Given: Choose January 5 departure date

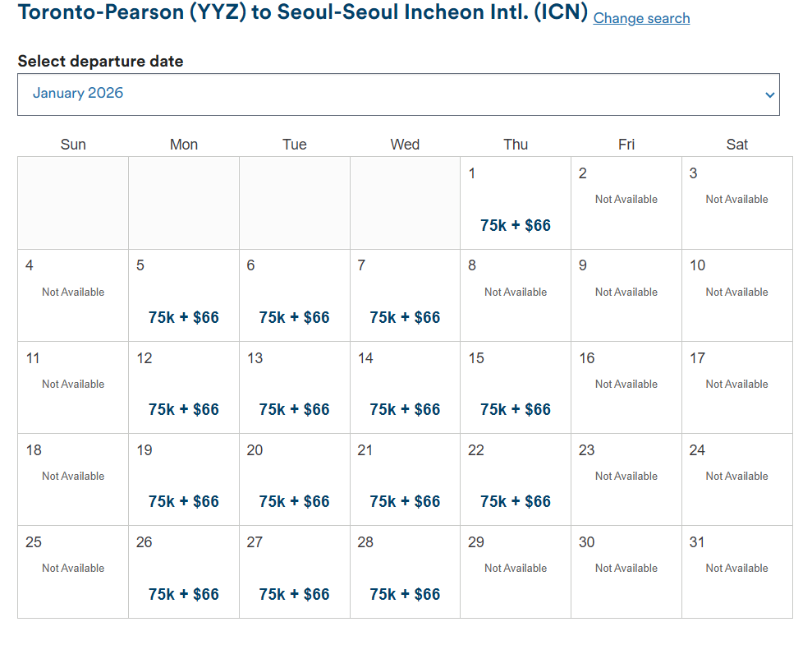Looking at the screenshot, I should tap(184, 317).
